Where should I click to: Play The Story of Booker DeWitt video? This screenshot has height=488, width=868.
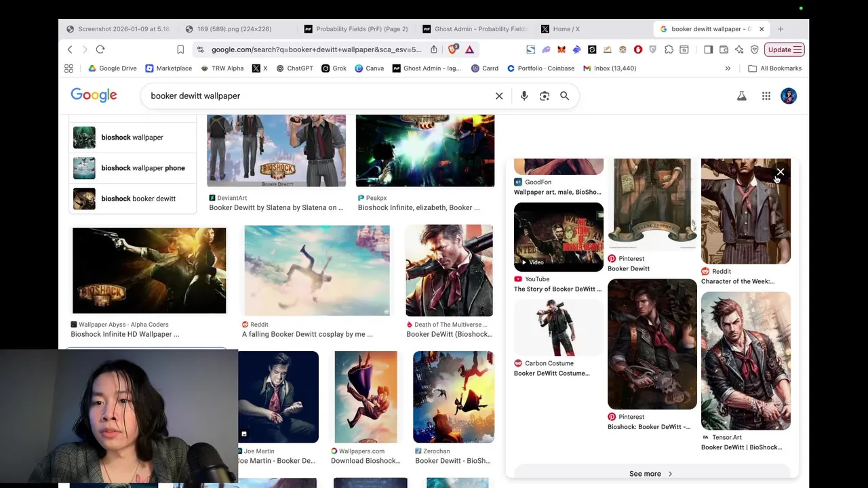click(559, 237)
